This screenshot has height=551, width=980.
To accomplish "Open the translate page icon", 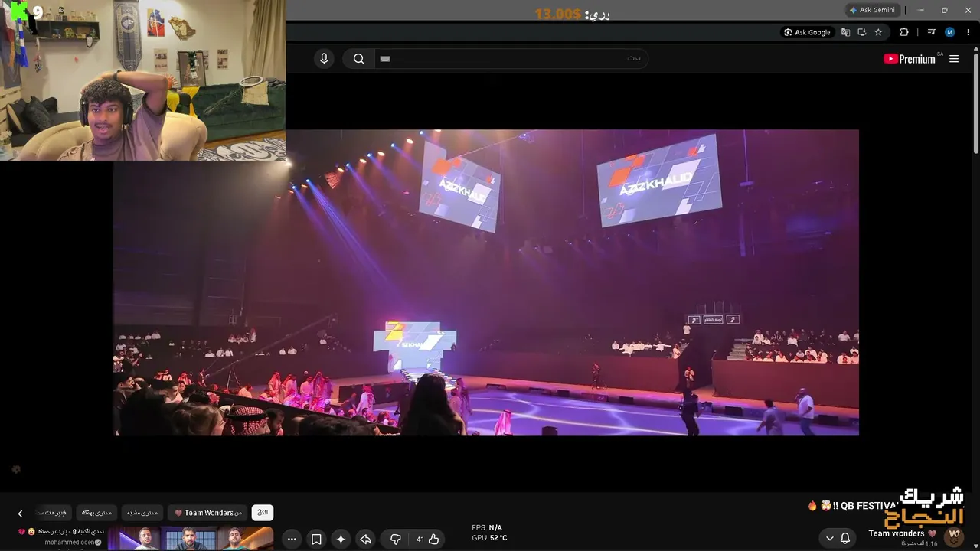I will [x=846, y=32].
